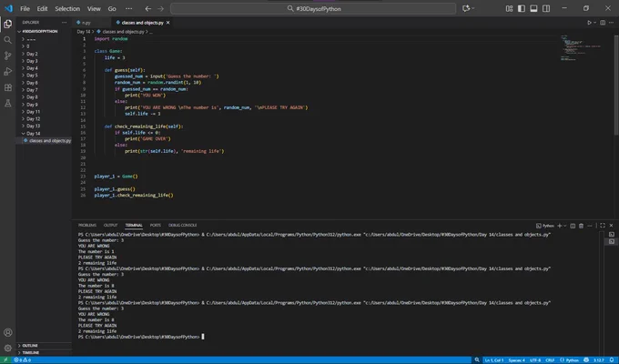Toggle the primary sidebar layout button
This screenshot has width=619, height=364.
[522, 8]
